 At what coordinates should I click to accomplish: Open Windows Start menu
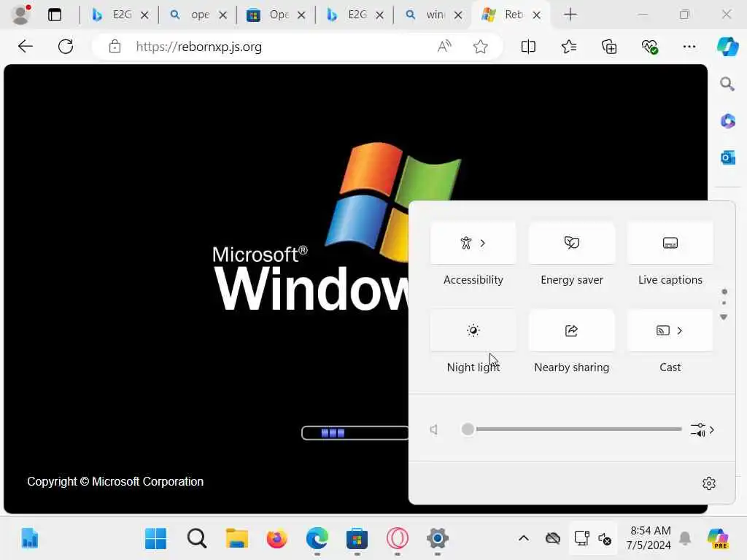[x=155, y=539]
